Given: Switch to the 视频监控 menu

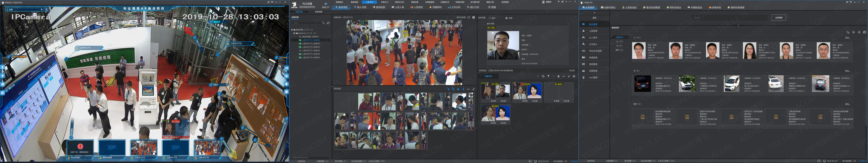Looking at the screenshot, I should [339, 2].
